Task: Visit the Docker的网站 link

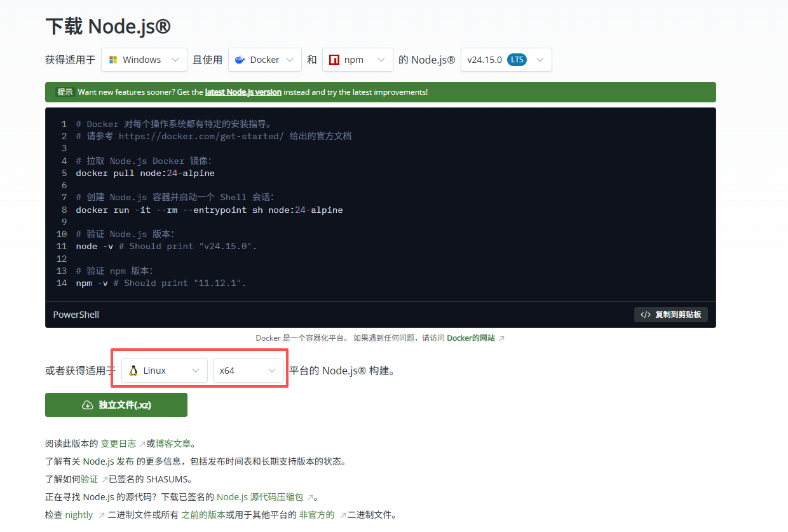Action: coord(471,338)
